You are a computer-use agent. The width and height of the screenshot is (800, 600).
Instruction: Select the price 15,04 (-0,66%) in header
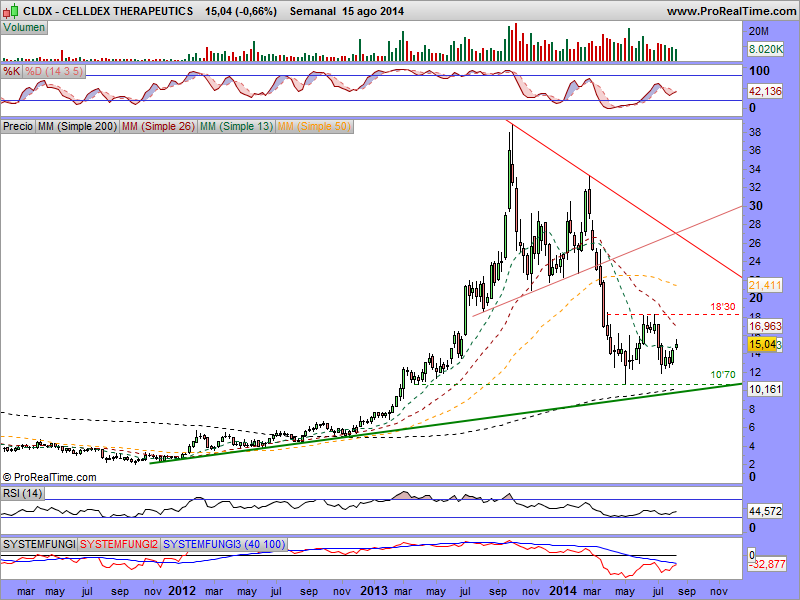[241, 11]
